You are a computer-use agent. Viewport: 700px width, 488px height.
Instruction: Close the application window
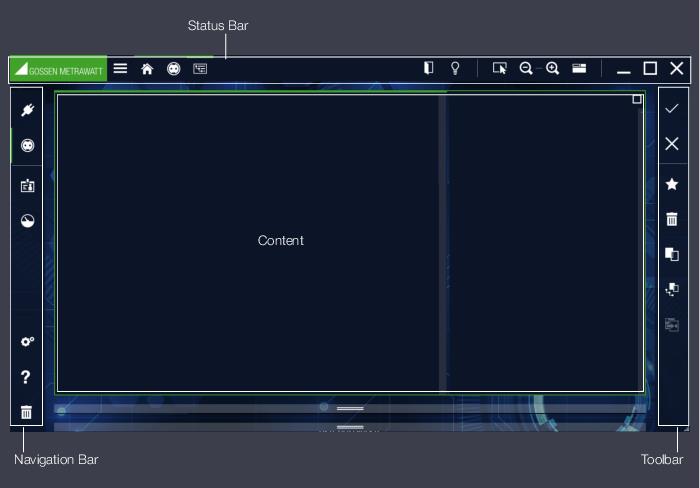(677, 68)
